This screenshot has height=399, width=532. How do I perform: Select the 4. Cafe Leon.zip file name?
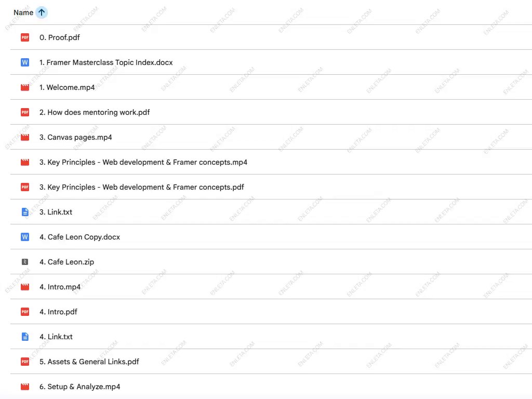(x=66, y=262)
